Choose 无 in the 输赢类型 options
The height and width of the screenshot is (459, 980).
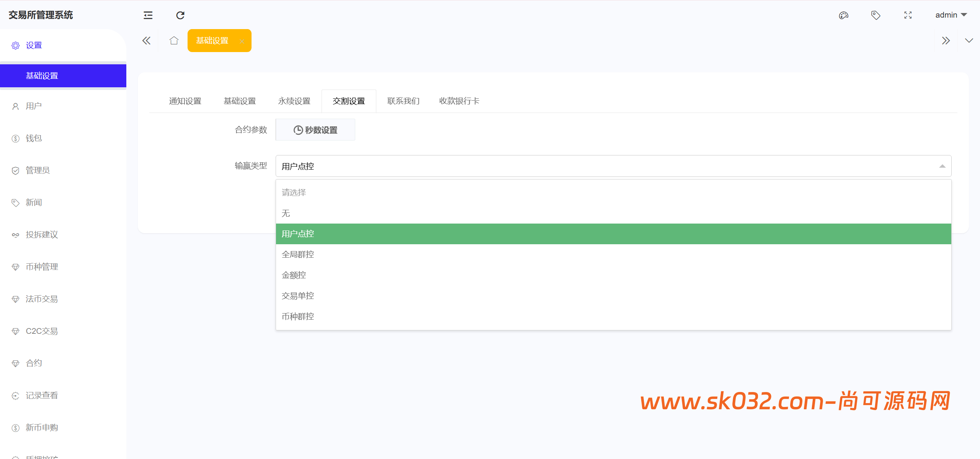point(286,213)
